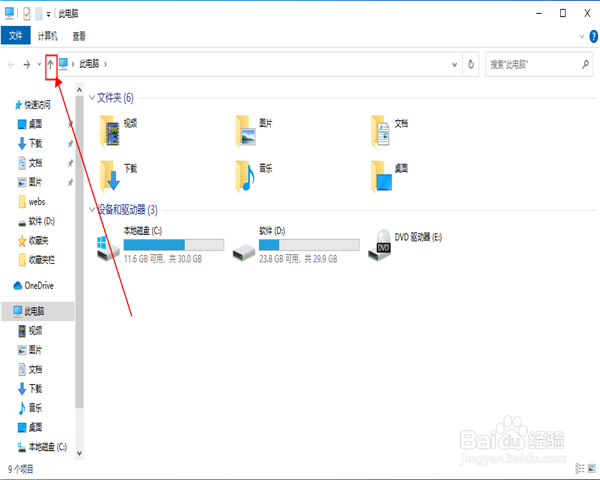Switch to details view in status bar

point(580,468)
